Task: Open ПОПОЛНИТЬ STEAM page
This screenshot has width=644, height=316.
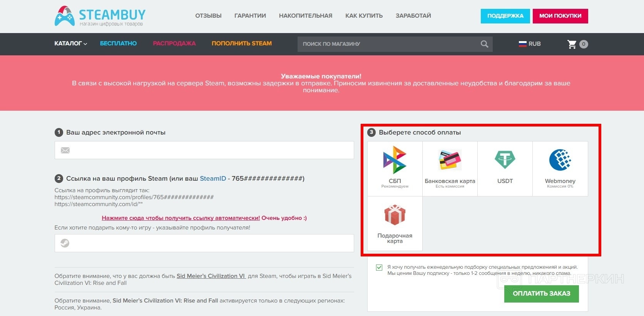Action: pyautogui.click(x=242, y=43)
